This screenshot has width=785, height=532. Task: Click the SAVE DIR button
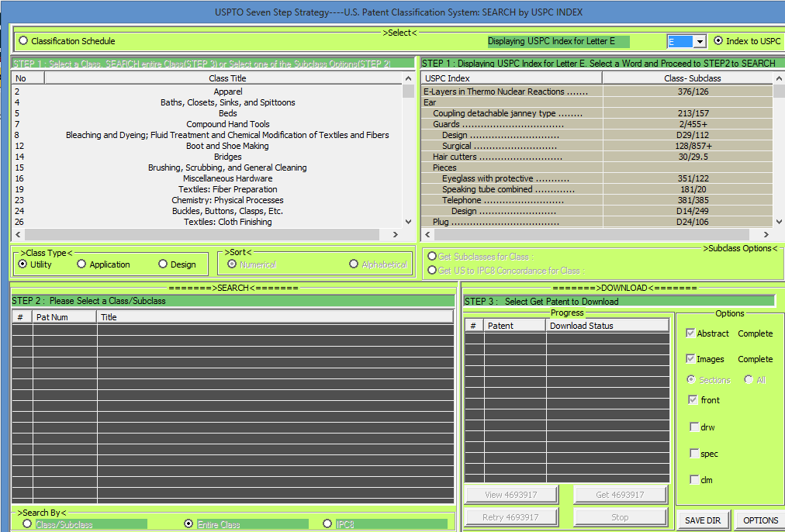[703, 520]
